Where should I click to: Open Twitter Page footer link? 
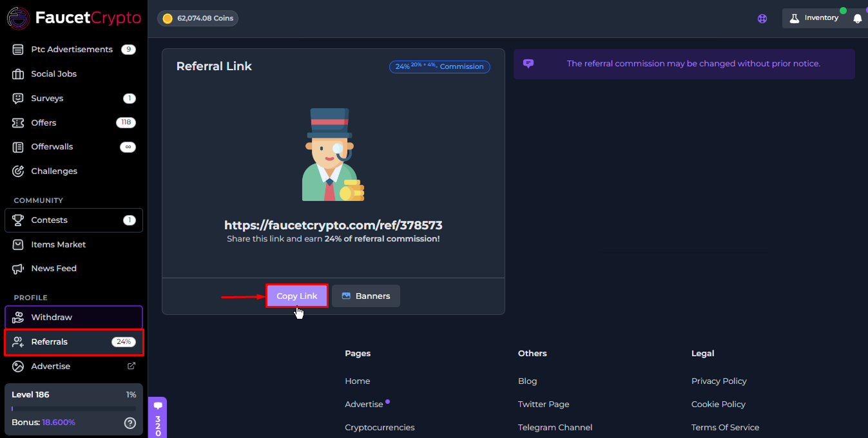tap(544, 405)
